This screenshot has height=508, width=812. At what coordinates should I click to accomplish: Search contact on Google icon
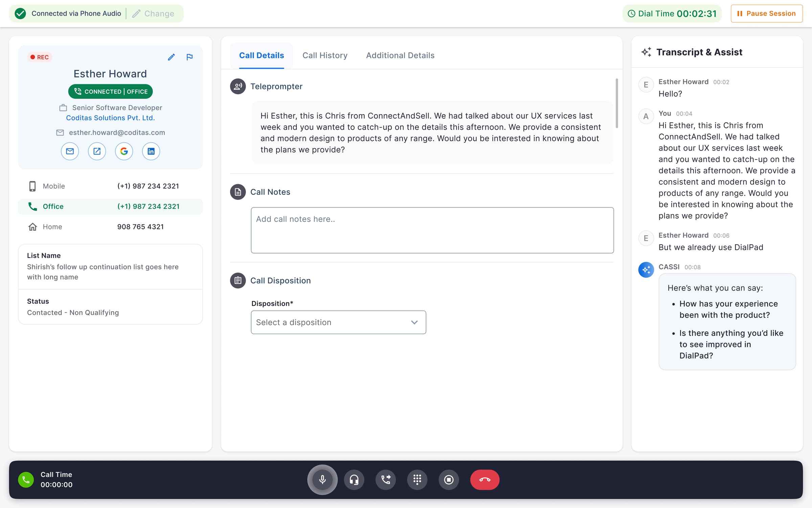124,151
